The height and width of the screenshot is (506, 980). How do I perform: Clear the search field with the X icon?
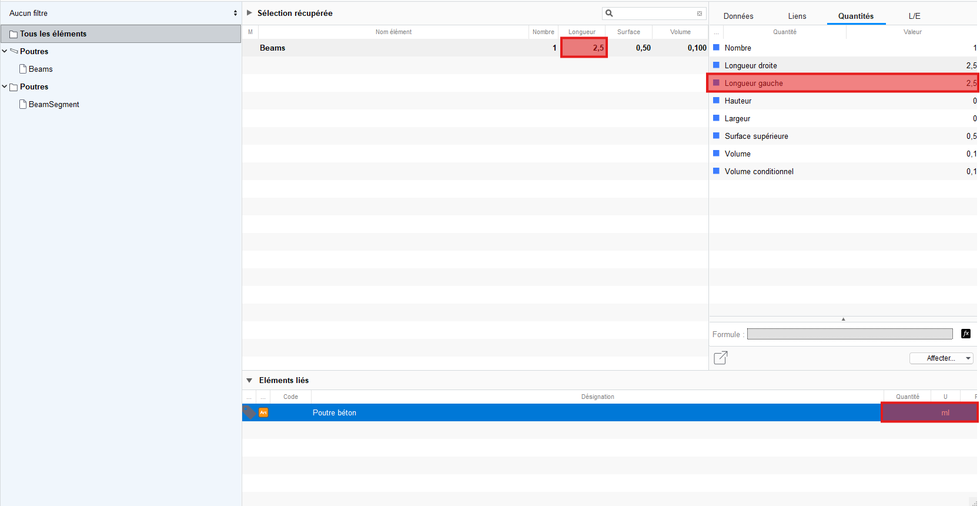pos(700,14)
